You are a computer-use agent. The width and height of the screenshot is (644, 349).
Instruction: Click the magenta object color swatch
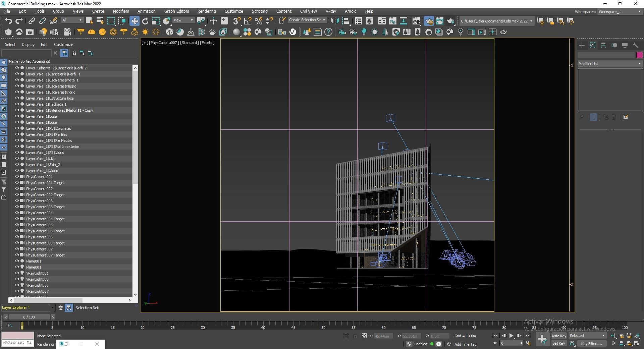pyautogui.click(x=639, y=55)
